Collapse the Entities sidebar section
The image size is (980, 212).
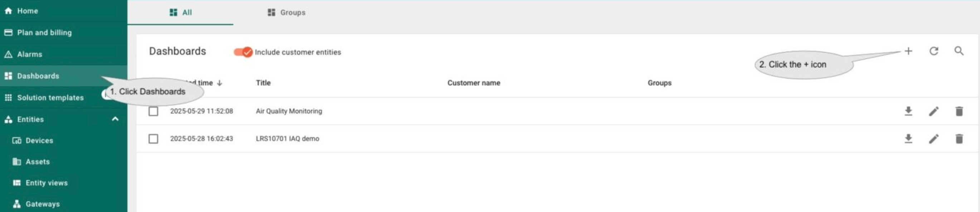pos(115,119)
